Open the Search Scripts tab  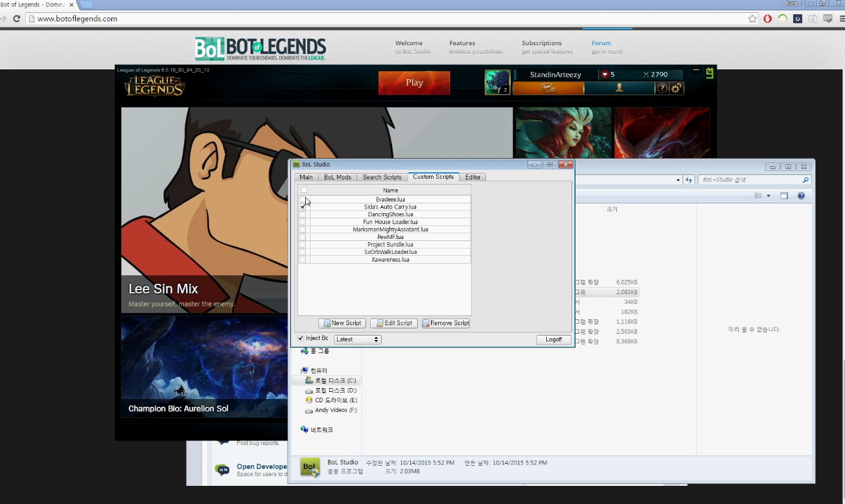click(x=382, y=177)
